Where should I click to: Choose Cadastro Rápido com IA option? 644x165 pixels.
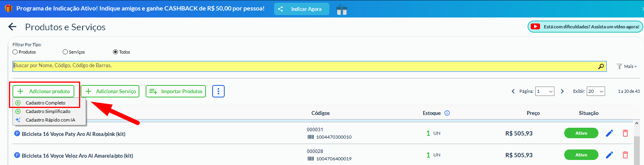[x=50, y=120]
